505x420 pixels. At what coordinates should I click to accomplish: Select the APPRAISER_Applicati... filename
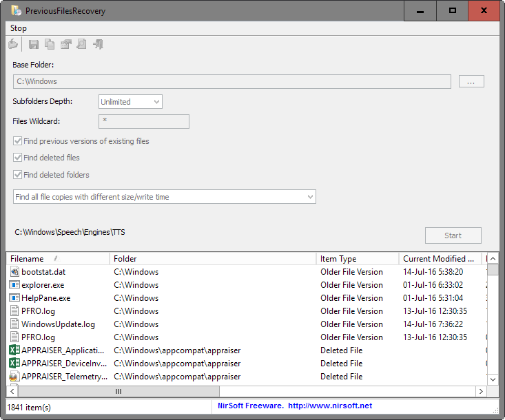(63, 350)
